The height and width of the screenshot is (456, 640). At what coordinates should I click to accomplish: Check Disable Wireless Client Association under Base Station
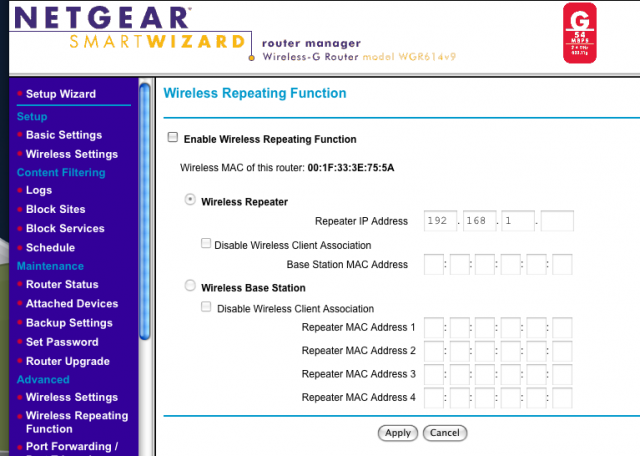point(206,307)
